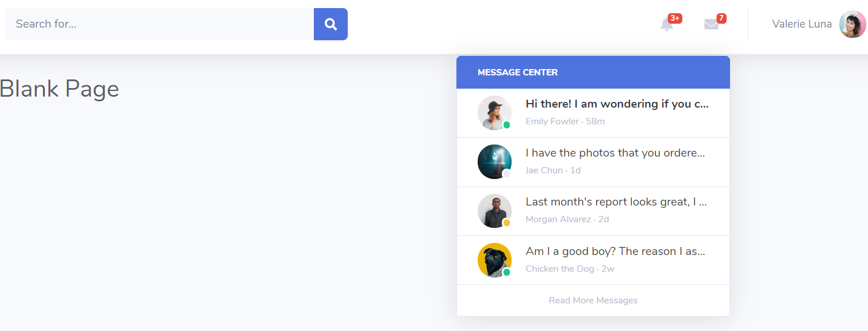Click Chicken the Dog's pug avatar
Screen dimensions: 868x331
click(494, 259)
